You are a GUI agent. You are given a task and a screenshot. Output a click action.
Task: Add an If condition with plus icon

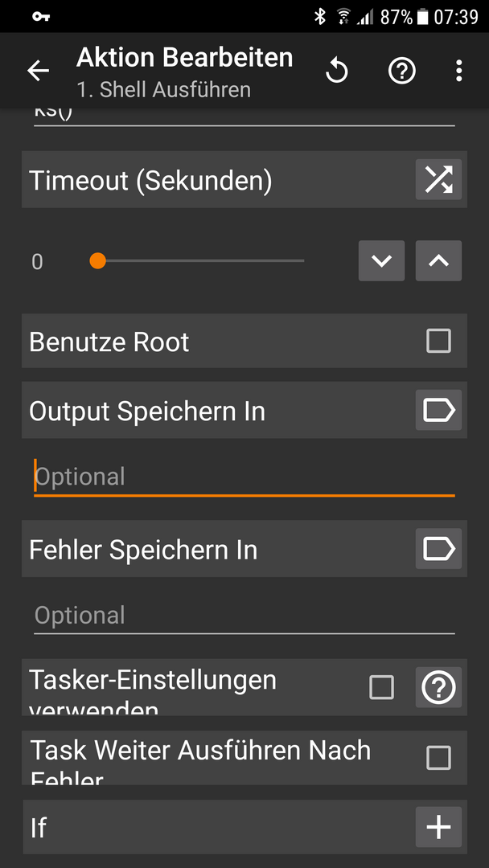coord(438,827)
